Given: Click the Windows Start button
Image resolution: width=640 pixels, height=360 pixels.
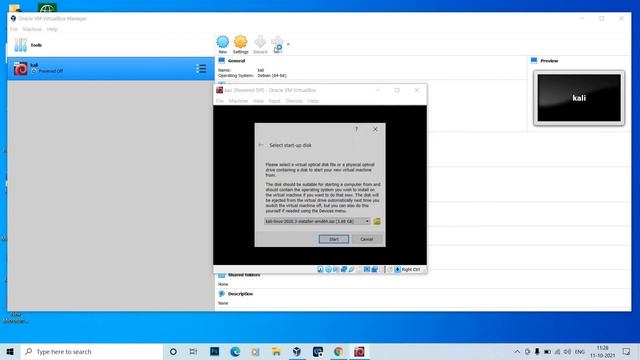Looking at the screenshot, I should click(10, 351).
